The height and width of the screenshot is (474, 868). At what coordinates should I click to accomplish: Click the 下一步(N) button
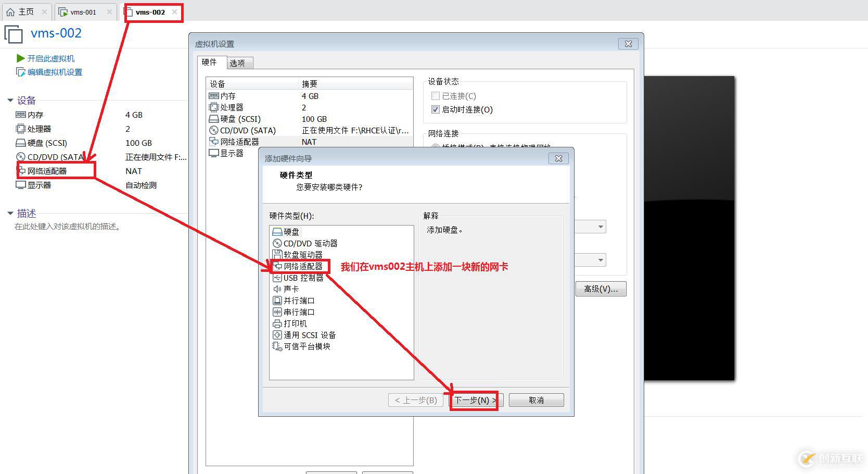[474, 400]
